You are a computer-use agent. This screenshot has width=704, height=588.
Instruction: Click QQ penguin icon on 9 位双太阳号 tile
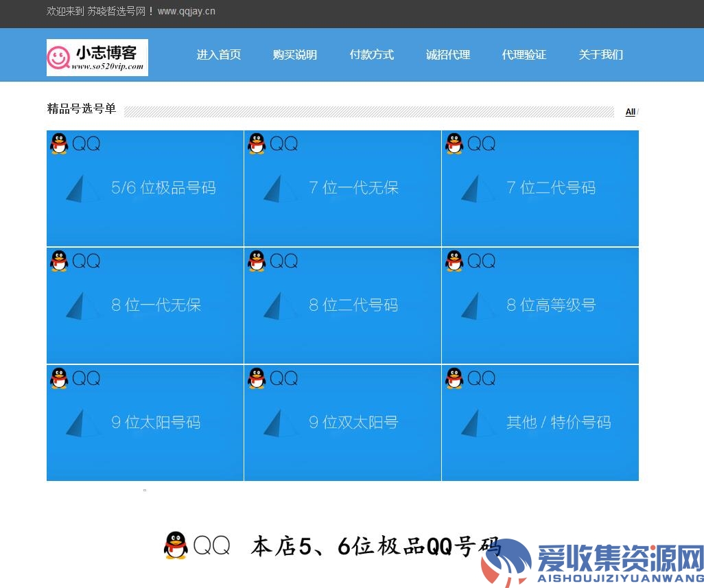[257, 378]
